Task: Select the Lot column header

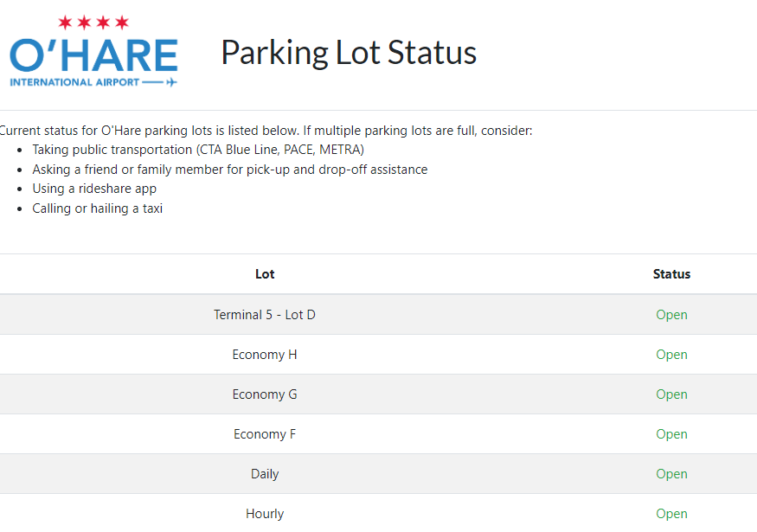Action: point(265,273)
